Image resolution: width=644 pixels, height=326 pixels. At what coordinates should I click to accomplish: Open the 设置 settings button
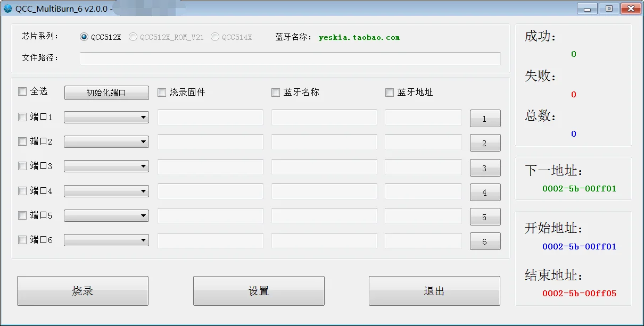(x=259, y=291)
